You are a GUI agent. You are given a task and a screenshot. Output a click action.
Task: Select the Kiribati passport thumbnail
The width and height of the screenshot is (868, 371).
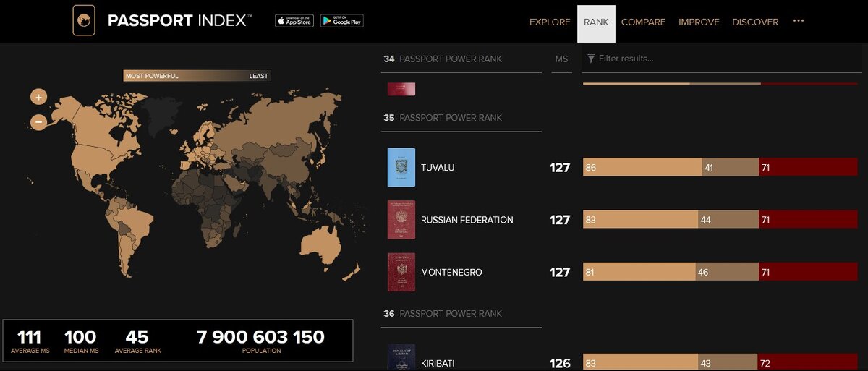click(401, 357)
